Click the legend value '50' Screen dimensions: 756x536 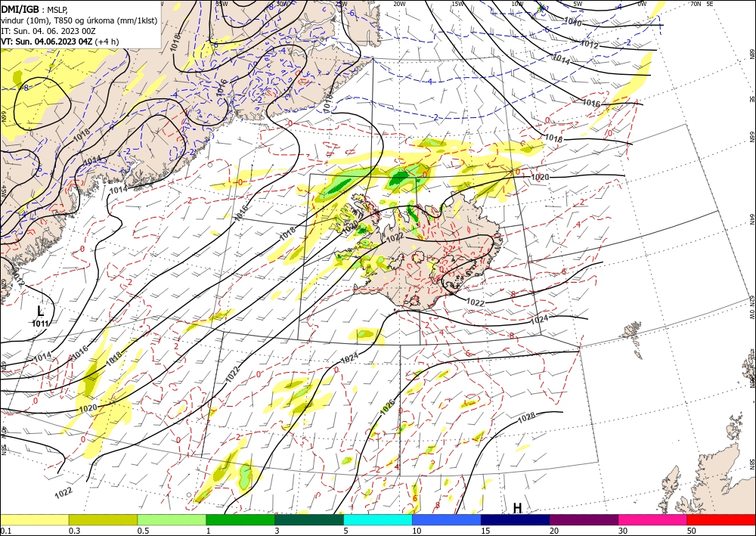(692, 531)
